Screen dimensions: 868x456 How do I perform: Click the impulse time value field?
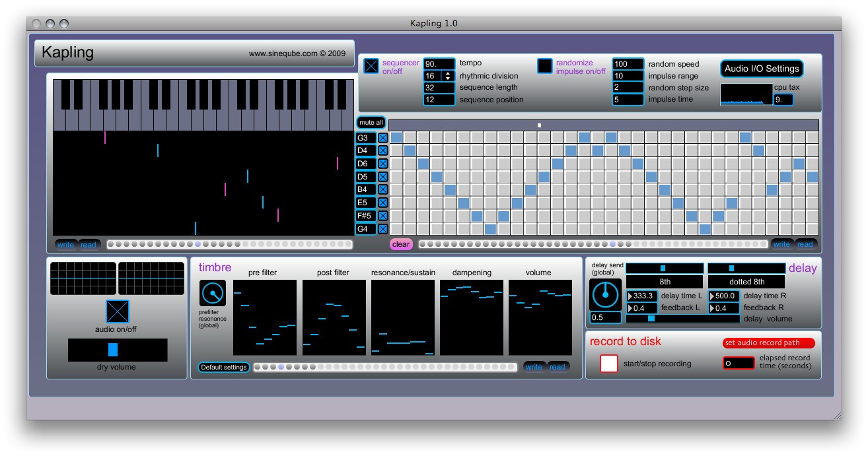pos(628,100)
